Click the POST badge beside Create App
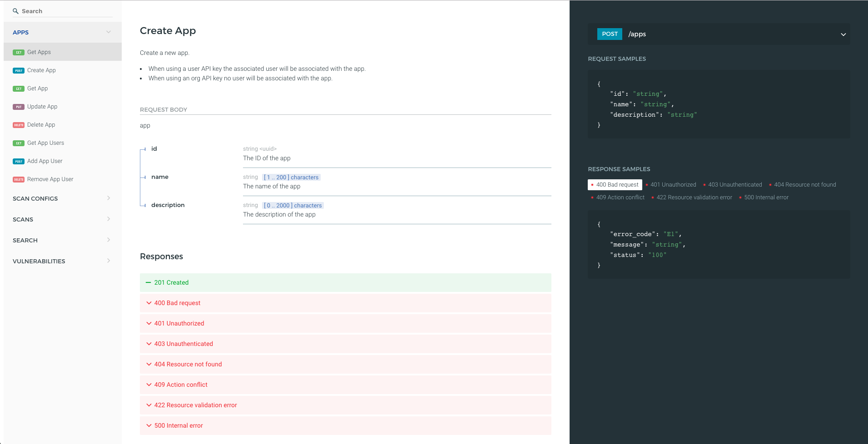Image resolution: width=868 pixels, height=444 pixels. tap(19, 70)
